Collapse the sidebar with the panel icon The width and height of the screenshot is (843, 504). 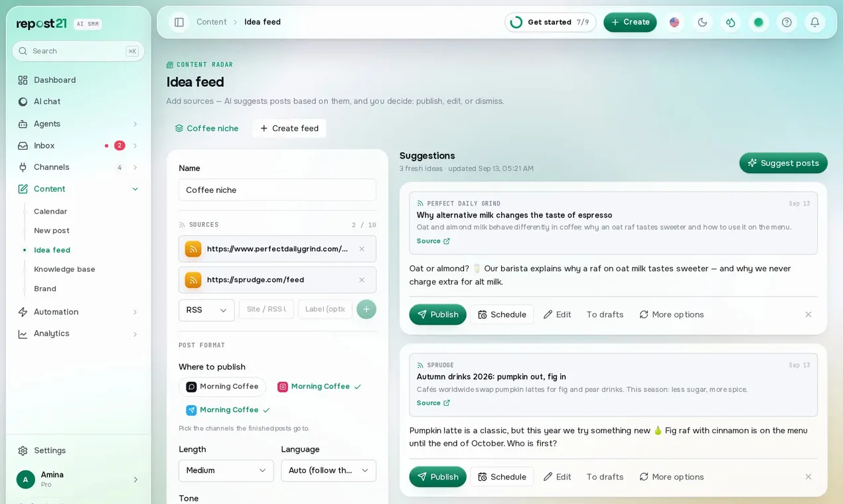click(x=179, y=22)
